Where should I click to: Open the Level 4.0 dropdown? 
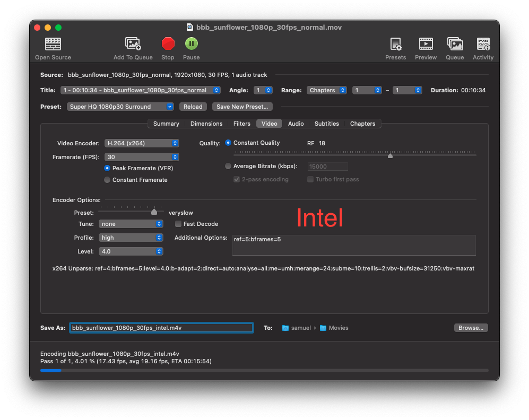[x=131, y=251]
